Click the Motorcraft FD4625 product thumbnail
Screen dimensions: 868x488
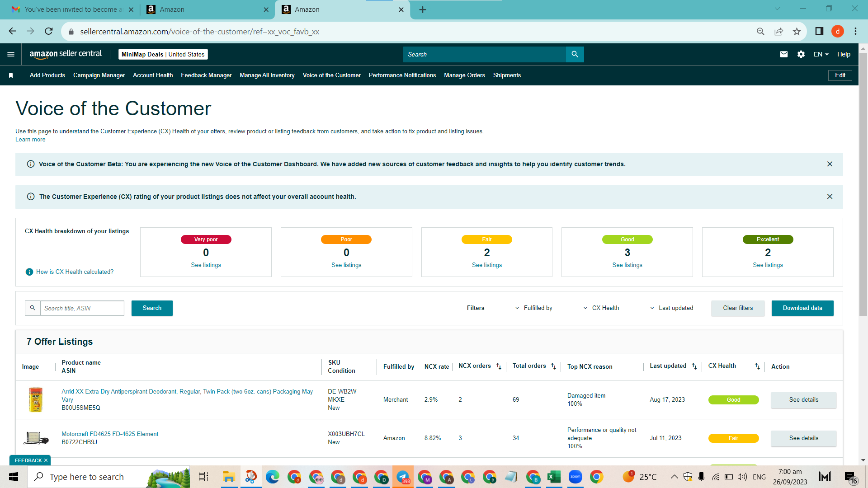click(x=36, y=438)
